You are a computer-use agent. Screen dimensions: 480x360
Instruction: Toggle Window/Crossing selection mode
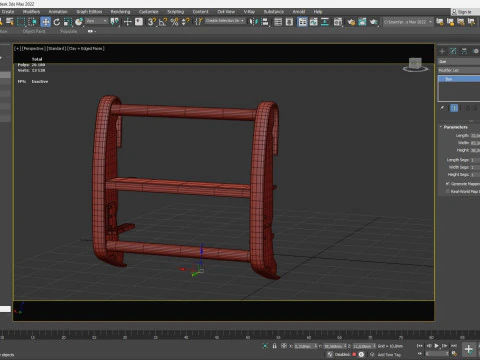coord(32,22)
